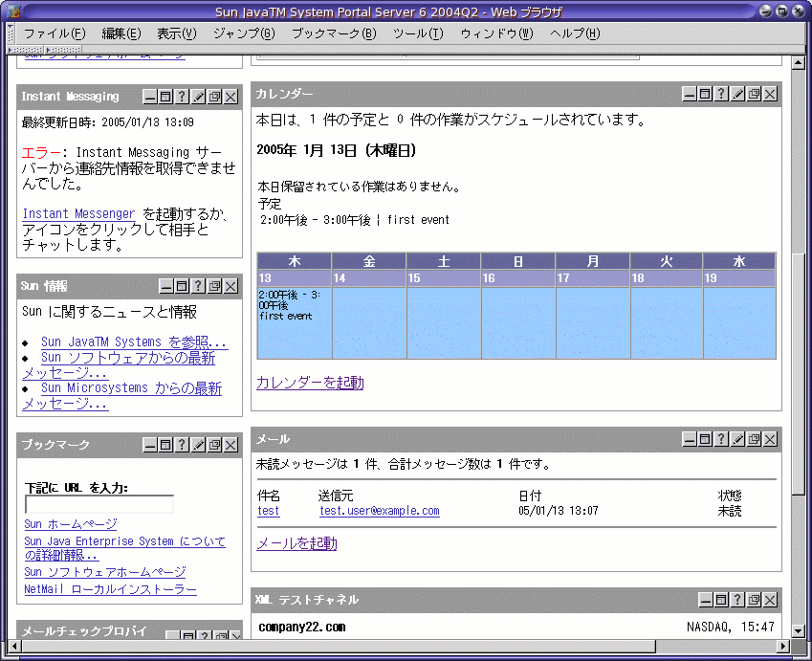Open Sun ソフトウェアホームページ bookmark

[105, 572]
